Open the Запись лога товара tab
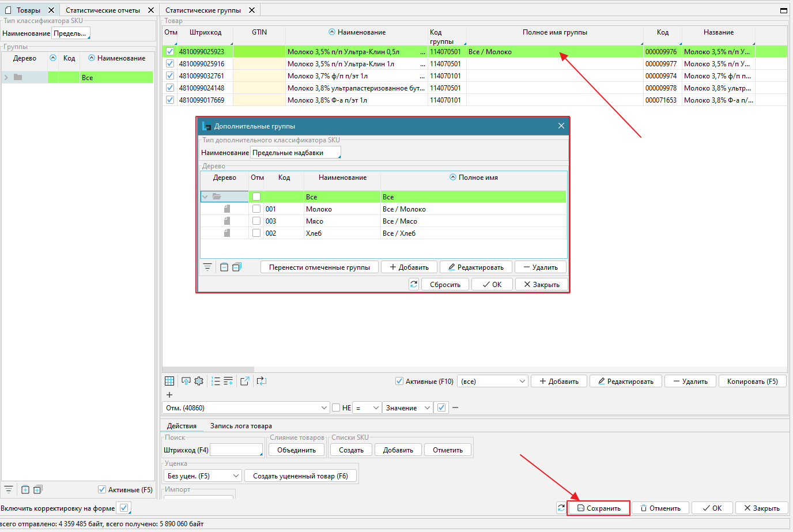 click(241, 426)
